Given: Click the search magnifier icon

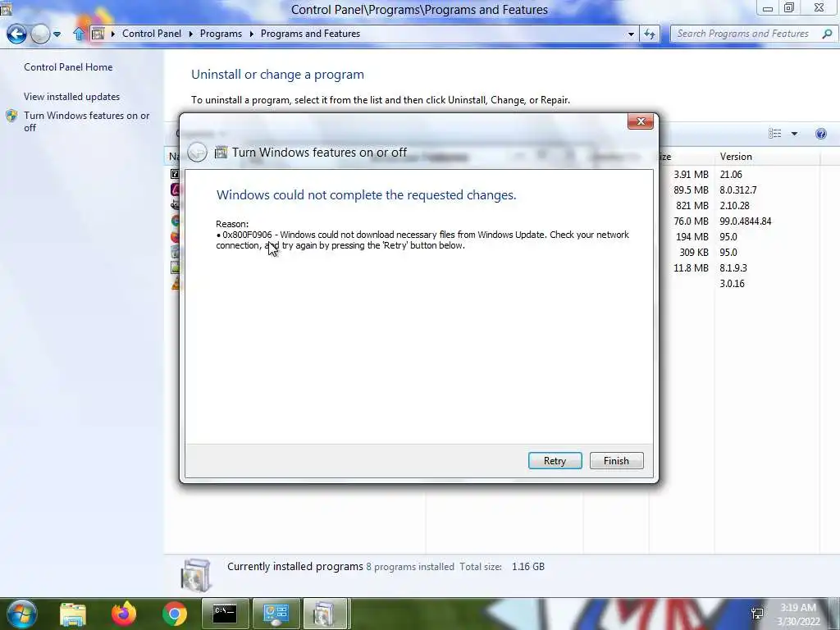Looking at the screenshot, I should tap(827, 34).
